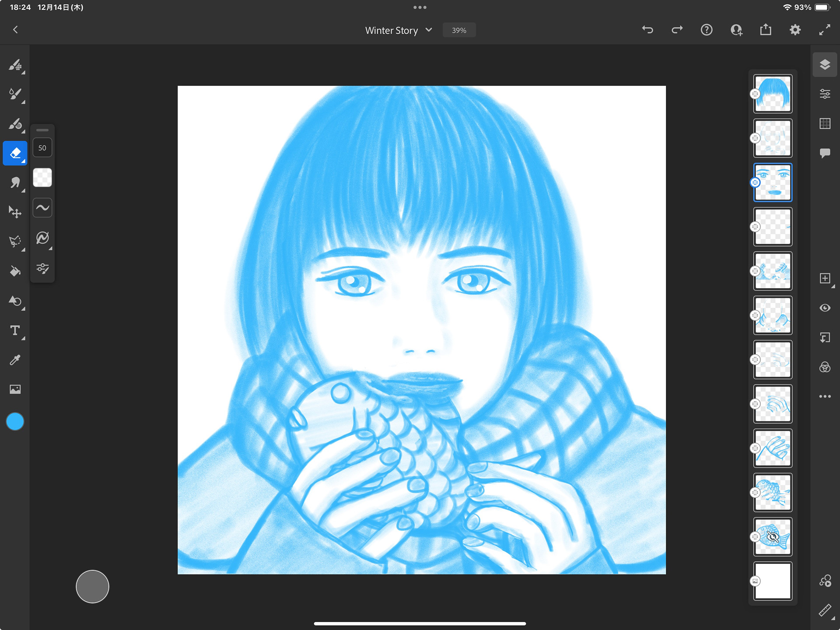
Task: Click the brush size 50 field
Action: click(x=42, y=148)
